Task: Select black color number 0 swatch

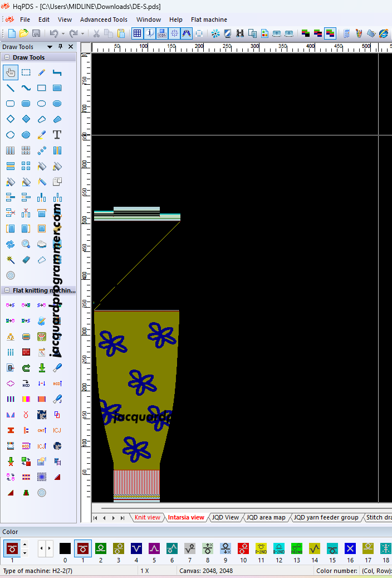Action: 65,548
